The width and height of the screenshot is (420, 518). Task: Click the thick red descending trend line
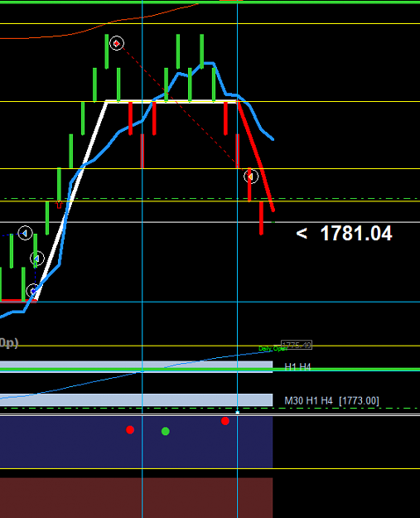[x=256, y=156]
